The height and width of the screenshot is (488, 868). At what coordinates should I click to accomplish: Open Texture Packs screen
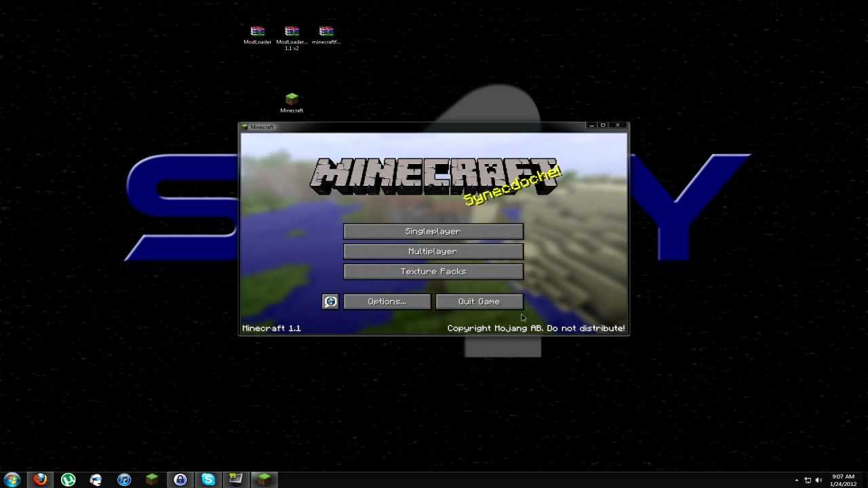(433, 272)
